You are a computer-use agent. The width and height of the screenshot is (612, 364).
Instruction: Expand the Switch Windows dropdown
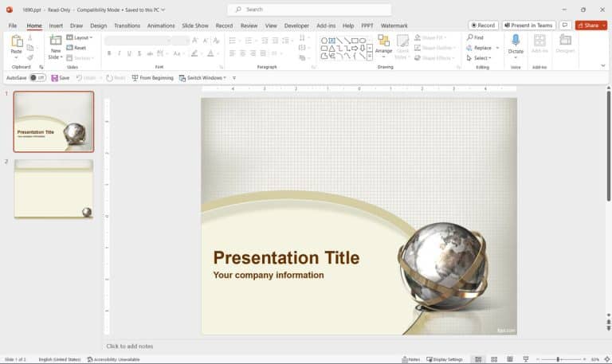(x=225, y=78)
